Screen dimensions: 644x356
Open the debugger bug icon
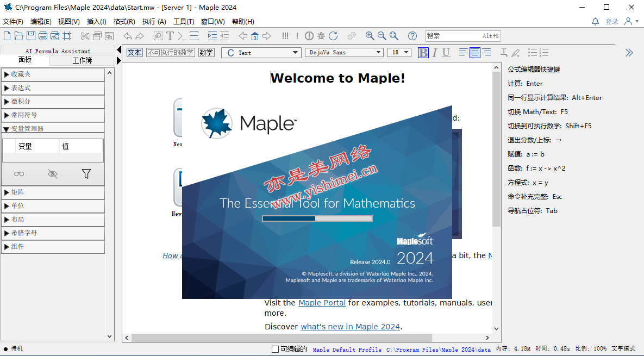tap(321, 36)
